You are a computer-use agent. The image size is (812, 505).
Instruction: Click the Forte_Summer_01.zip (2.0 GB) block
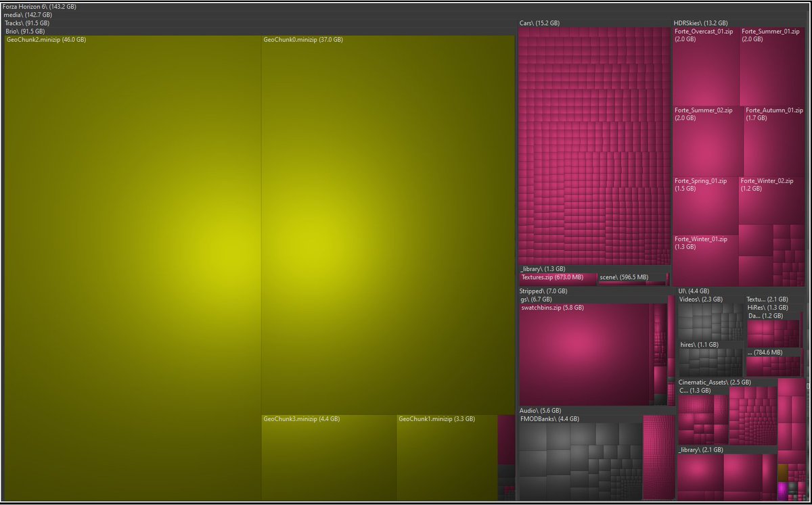(773, 66)
